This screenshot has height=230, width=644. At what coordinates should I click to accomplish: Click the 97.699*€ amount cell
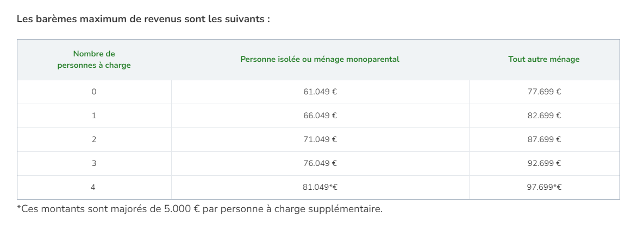tap(544, 188)
